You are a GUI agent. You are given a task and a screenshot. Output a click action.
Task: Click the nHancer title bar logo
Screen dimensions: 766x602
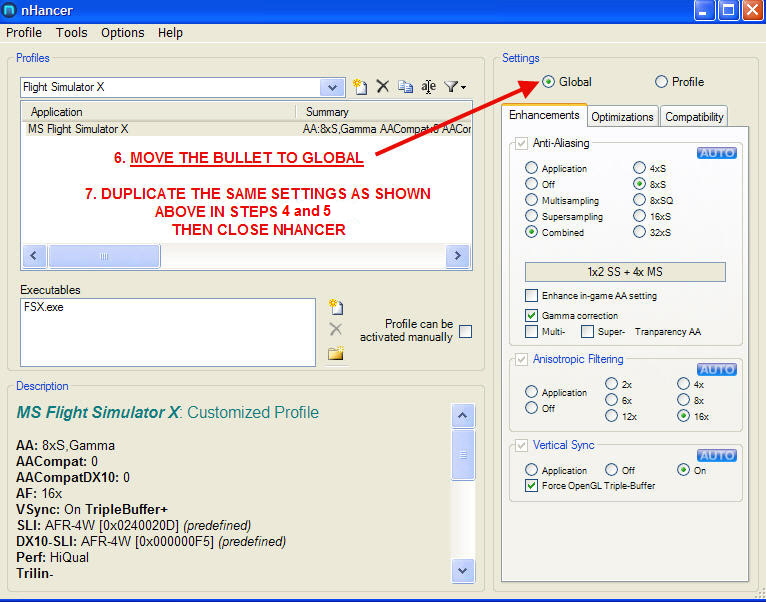point(9,10)
